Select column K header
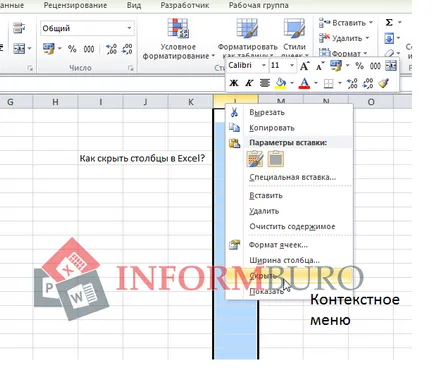434x392 pixels. click(x=191, y=102)
